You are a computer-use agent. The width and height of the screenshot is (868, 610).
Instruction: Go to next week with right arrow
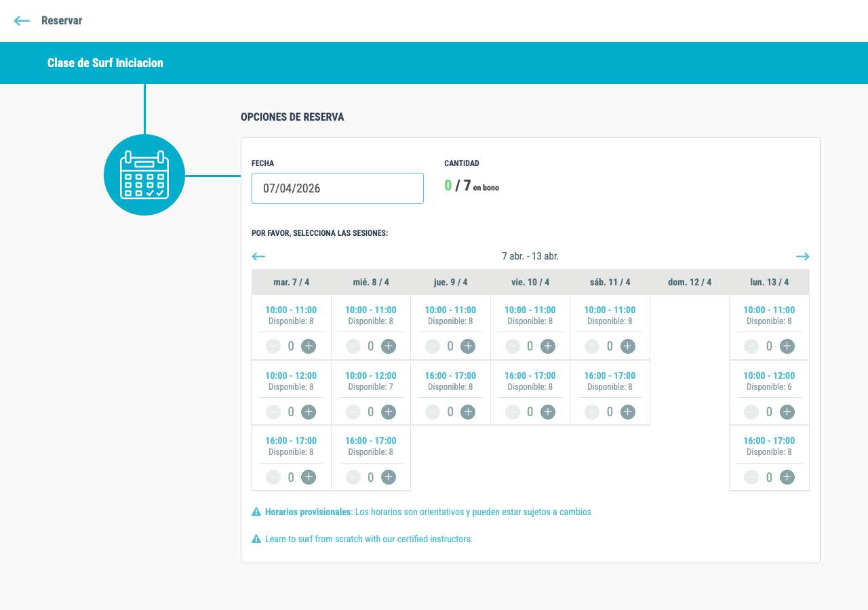pyautogui.click(x=802, y=256)
